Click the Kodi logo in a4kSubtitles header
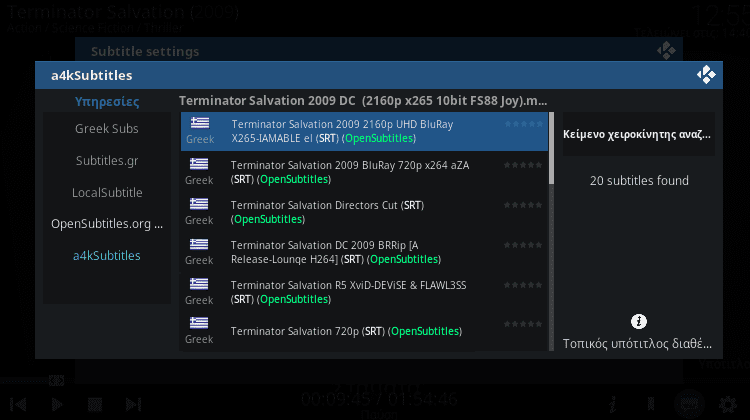 pyautogui.click(x=706, y=75)
